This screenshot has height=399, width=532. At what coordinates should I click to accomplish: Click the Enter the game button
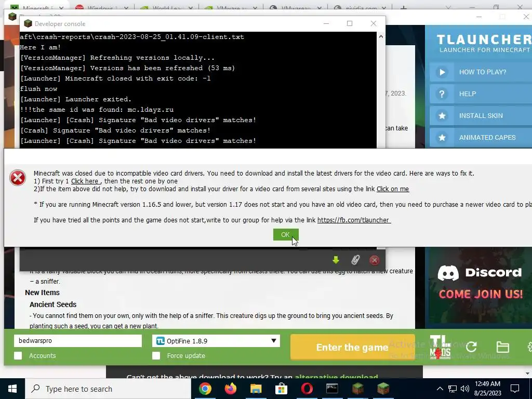pos(352,347)
